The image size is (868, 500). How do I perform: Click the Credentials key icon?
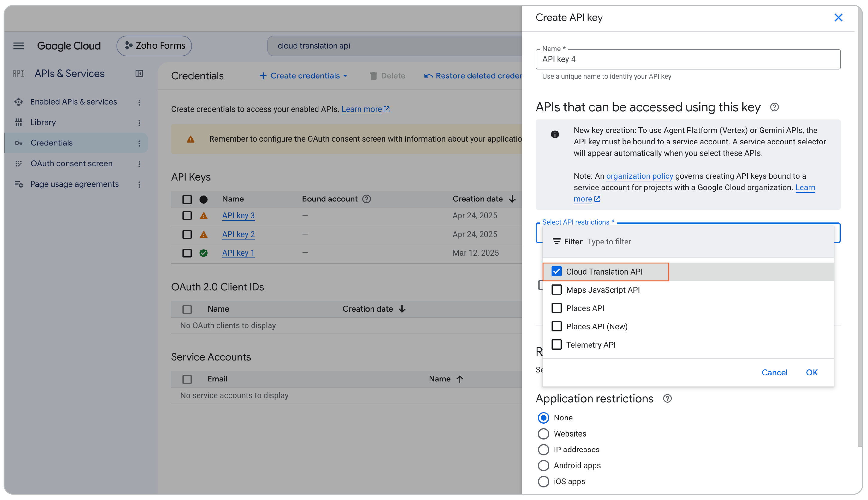(19, 143)
